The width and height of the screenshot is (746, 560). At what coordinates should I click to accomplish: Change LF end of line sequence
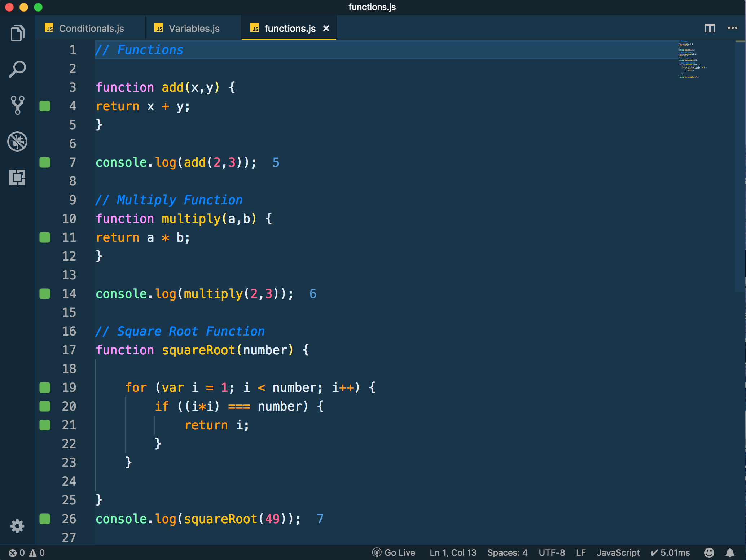pyautogui.click(x=581, y=553)
